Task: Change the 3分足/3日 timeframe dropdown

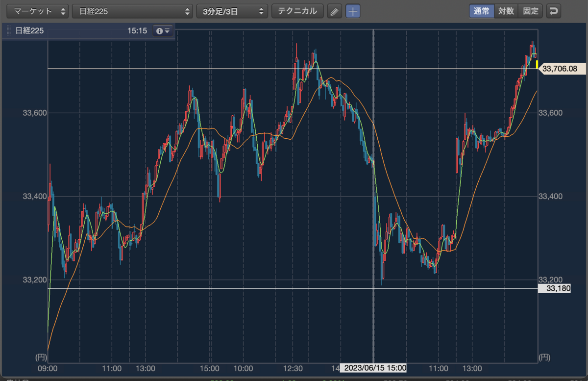Action: (x=232, y=11)
